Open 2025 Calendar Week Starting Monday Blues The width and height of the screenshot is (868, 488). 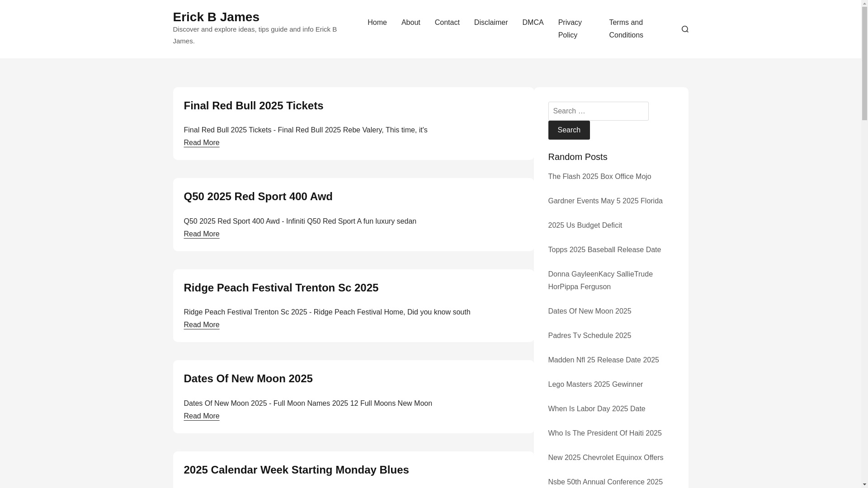click(296, 470)
